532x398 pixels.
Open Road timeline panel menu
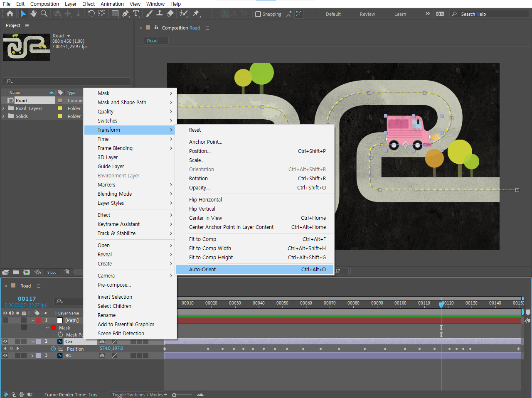pos(39,286)
